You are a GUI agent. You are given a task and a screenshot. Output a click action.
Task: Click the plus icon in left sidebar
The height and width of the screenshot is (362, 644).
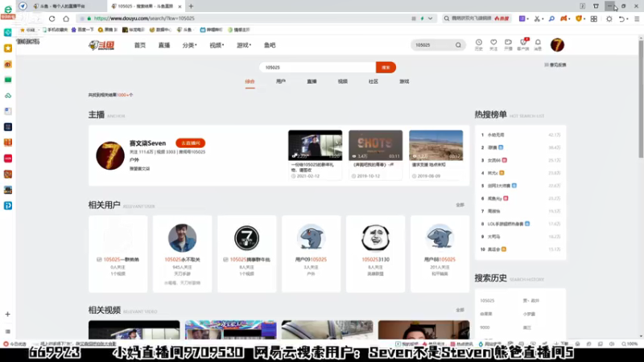tap(8, 314)
